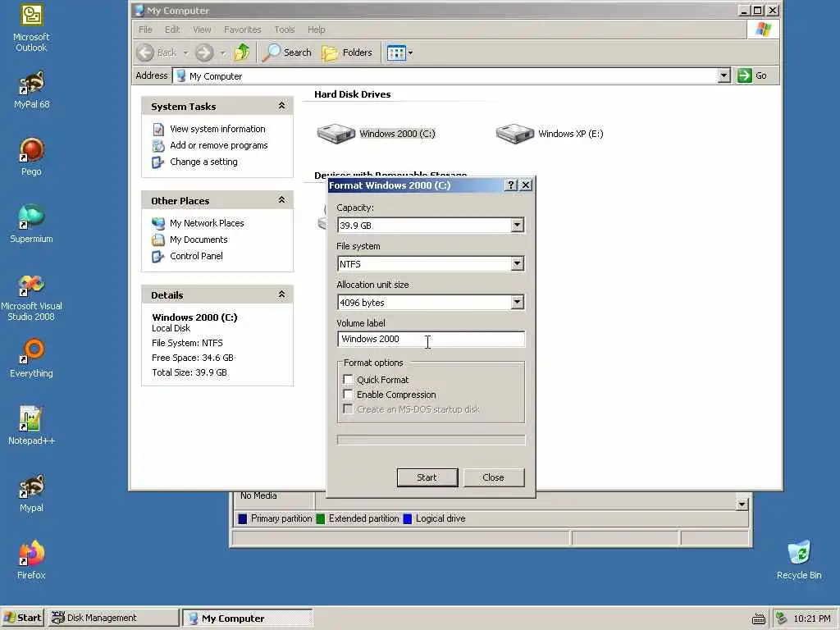Click the Add or remove programs link
This screenshot has height=630, width=840.
[218, 145]
